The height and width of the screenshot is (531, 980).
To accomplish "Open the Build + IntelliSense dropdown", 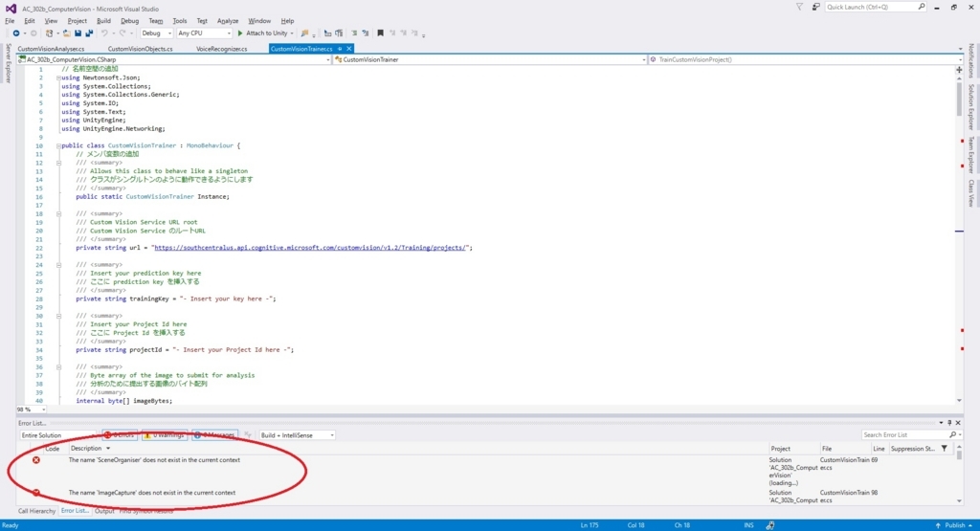I will point(297,434).
